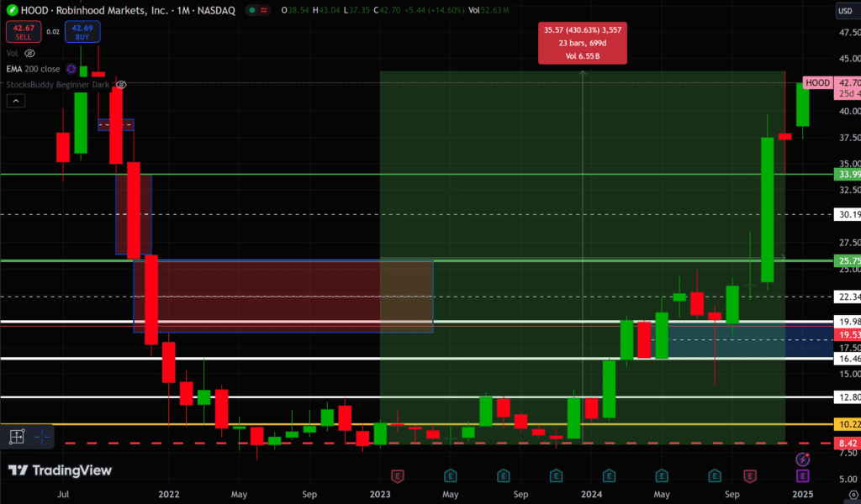Viewport: 861px width, 504px height.
Task: Select the large red rectangle zone drawing
Action: [283, 297]
